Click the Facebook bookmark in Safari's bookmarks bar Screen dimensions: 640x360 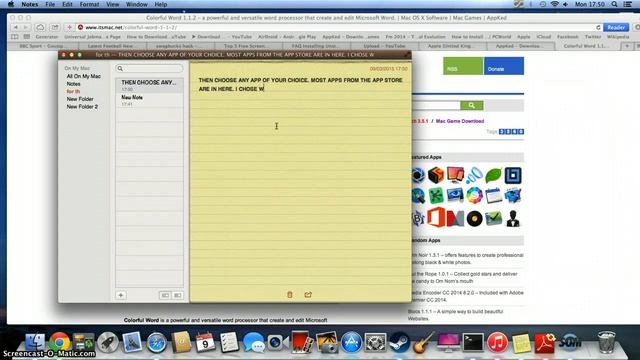(568, 37)
